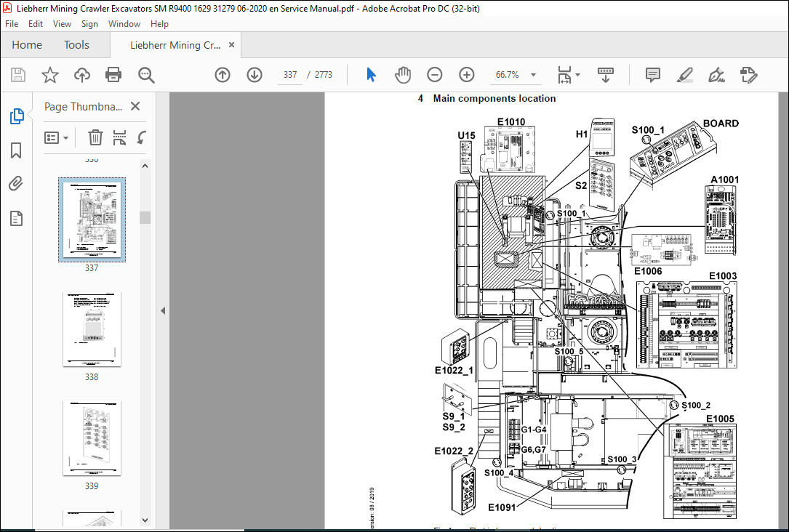This screenshot has height=532, width=789.
Task: Select page 338 thumbnail
Action: [x=92, y=329]
